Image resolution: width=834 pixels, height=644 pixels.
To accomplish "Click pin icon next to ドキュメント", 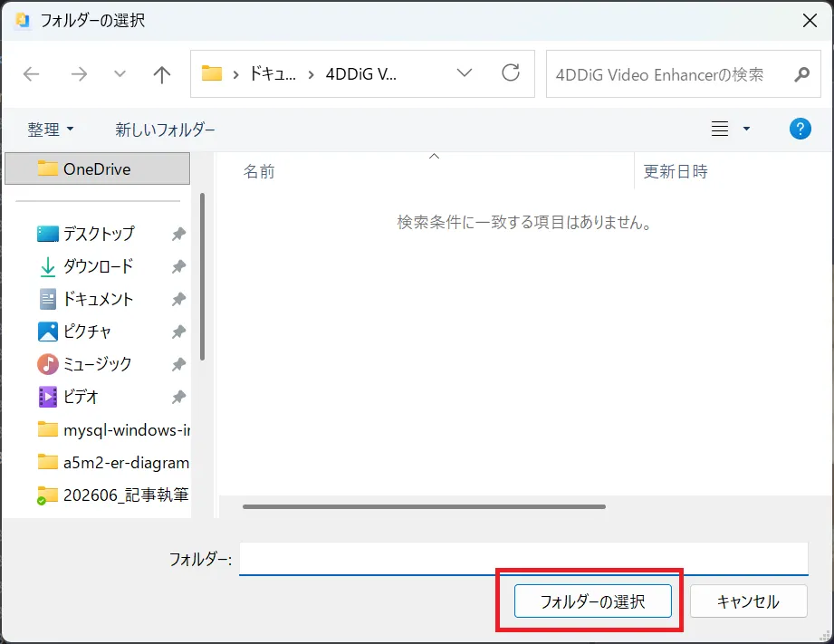I will [178, 299].
